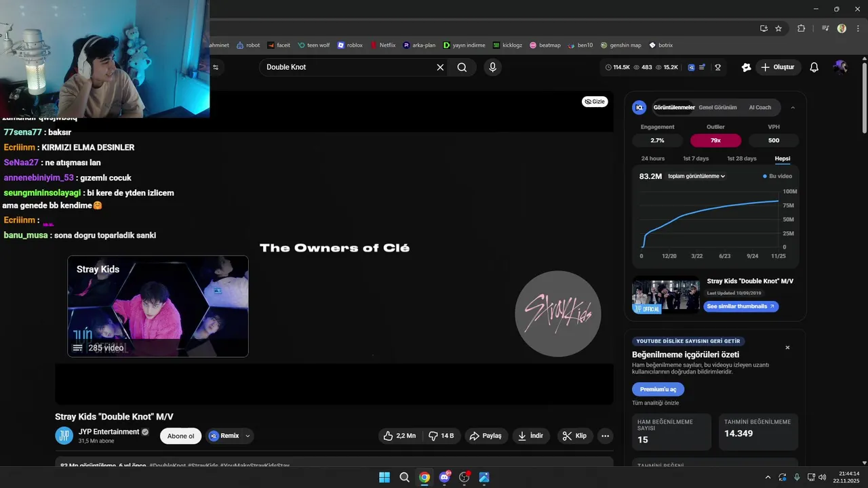Open the teen wolf bookmark
This screenshot has height=488, width=868.
314,45
